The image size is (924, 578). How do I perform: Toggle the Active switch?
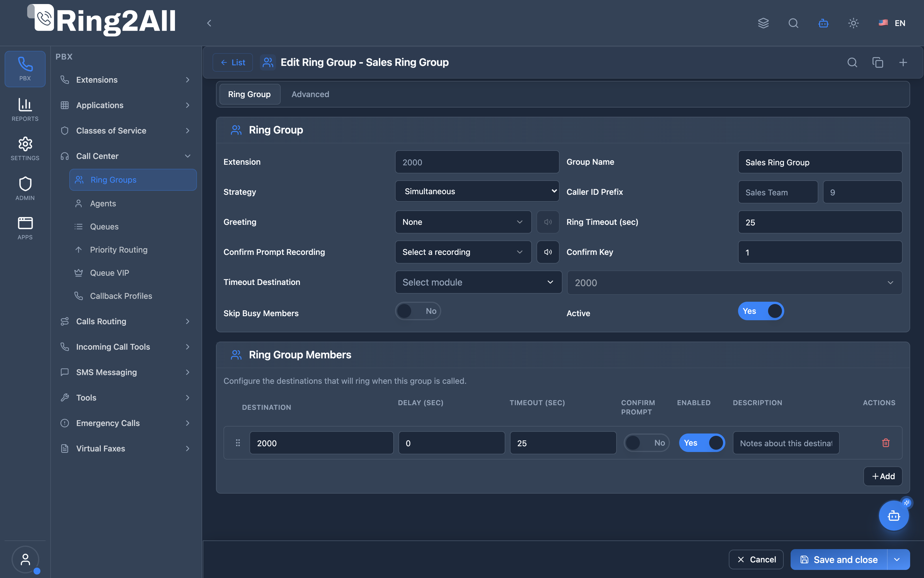click(761, 311)
